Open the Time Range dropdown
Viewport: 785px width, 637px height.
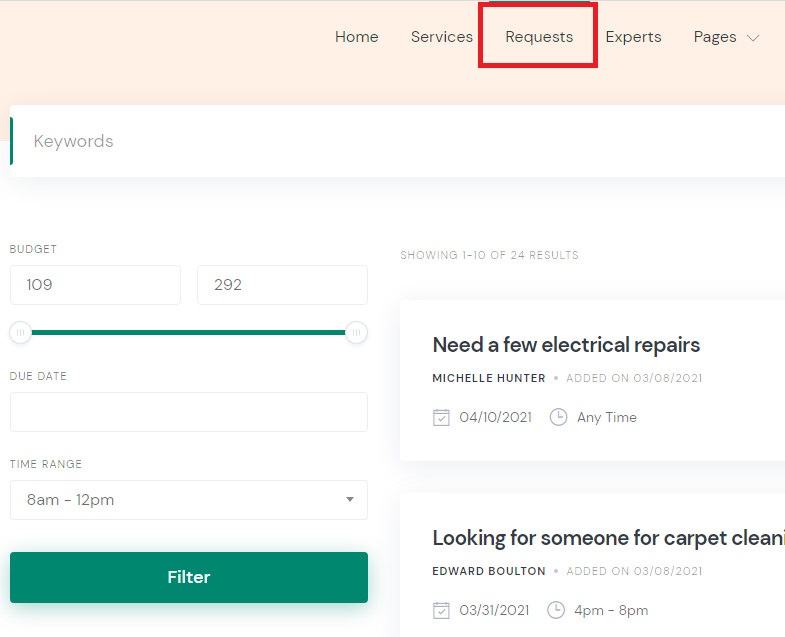click(188, 500)
